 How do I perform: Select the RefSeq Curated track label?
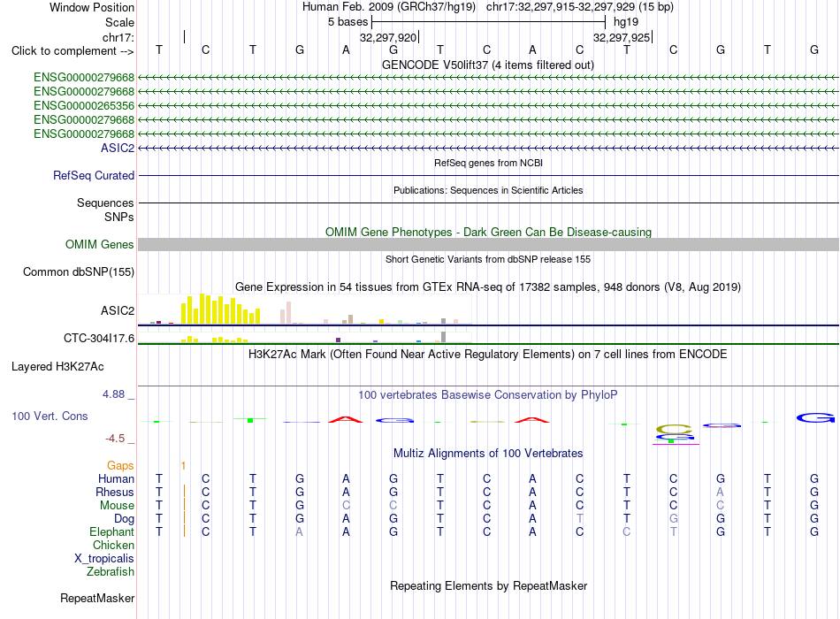(94, 175)
